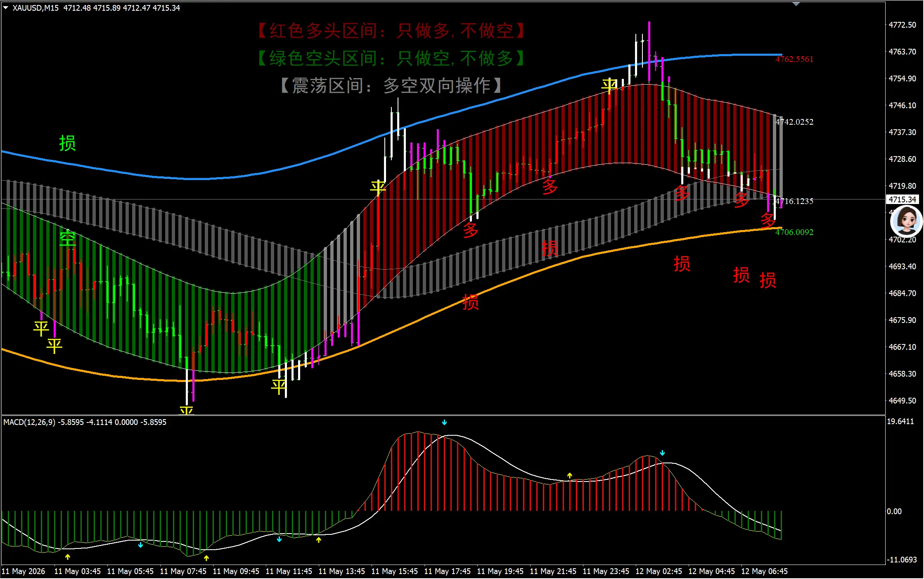924x579 pixels.
Task: Click the white level value 4716.1235
Action: [794, 201]
